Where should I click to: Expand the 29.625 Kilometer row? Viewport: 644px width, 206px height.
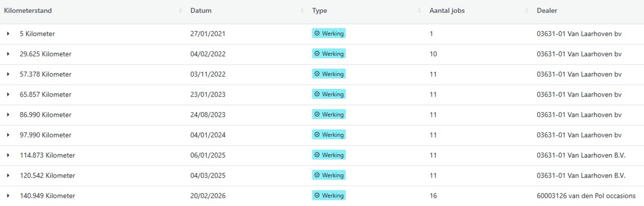point(8,54)
